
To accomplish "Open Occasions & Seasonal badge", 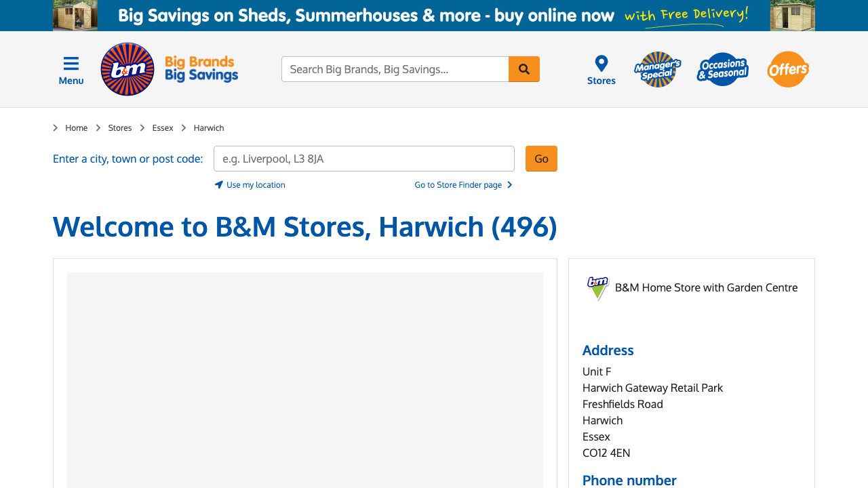I will click(722, 69).
